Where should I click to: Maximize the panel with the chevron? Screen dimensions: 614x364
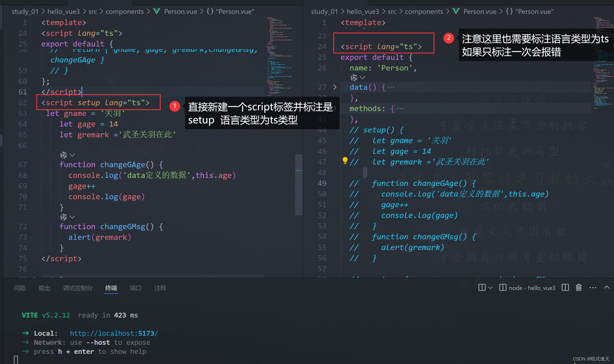coord(607,287)
